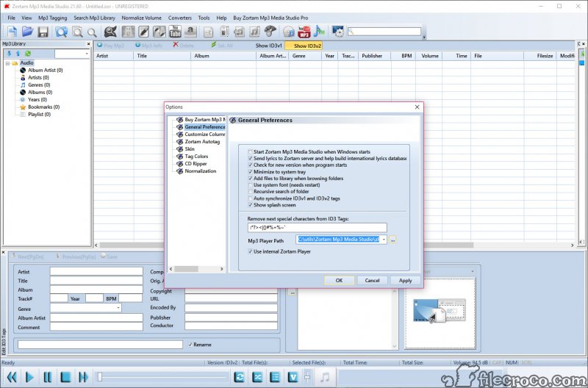Screen dimensions: 588x388
Task: Open a file with the folder icon
Action: 27,32
